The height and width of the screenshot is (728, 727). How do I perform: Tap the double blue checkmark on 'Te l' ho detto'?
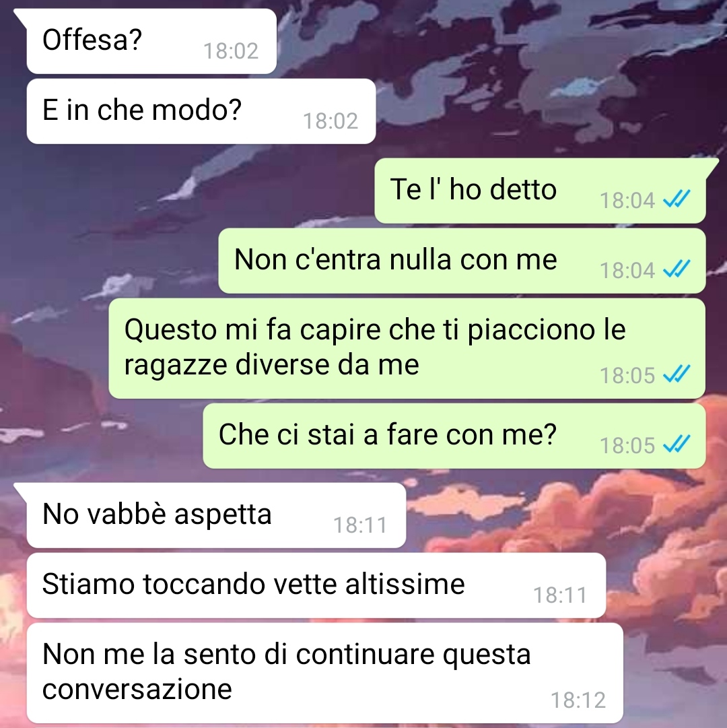(x=677, y=199)
